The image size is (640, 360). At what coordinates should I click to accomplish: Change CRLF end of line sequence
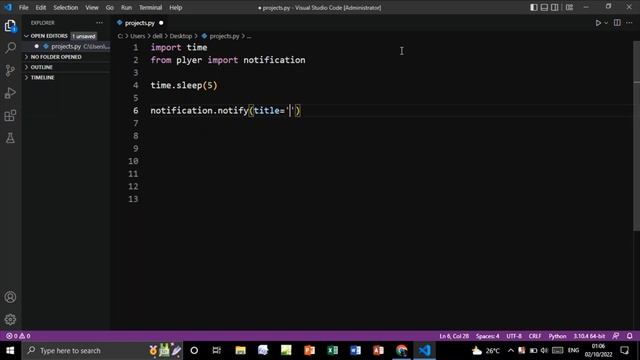(x=535, y=336)
